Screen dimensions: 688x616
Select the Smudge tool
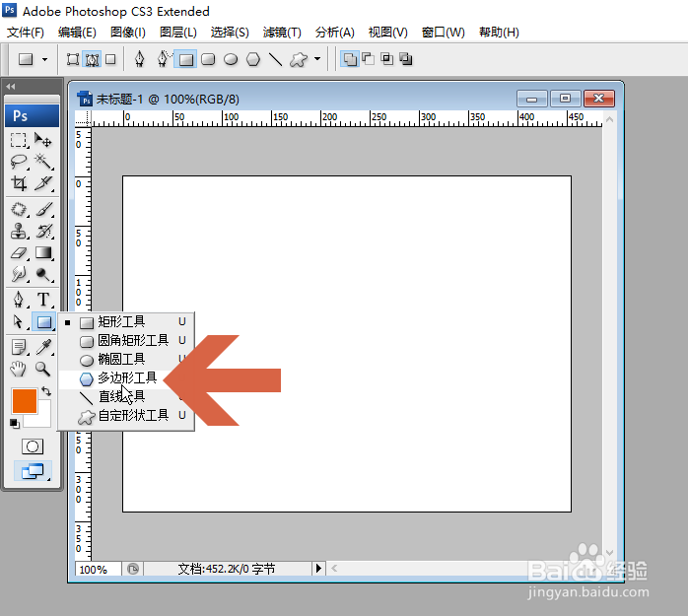point(19,274)
